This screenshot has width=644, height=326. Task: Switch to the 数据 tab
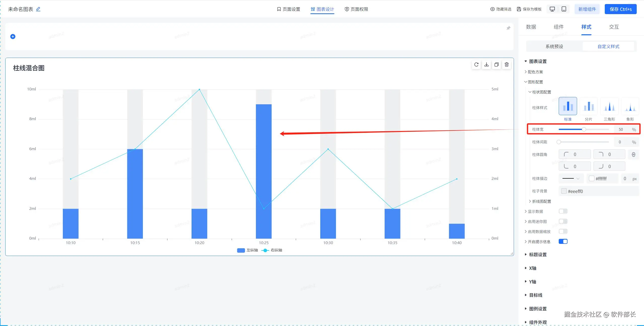point(531,27)
